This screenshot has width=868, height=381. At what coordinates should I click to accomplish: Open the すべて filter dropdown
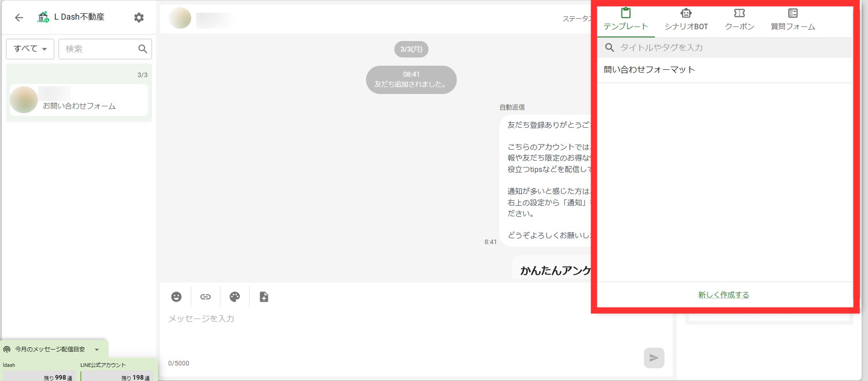pyautogui.click(x=30, y=49)
